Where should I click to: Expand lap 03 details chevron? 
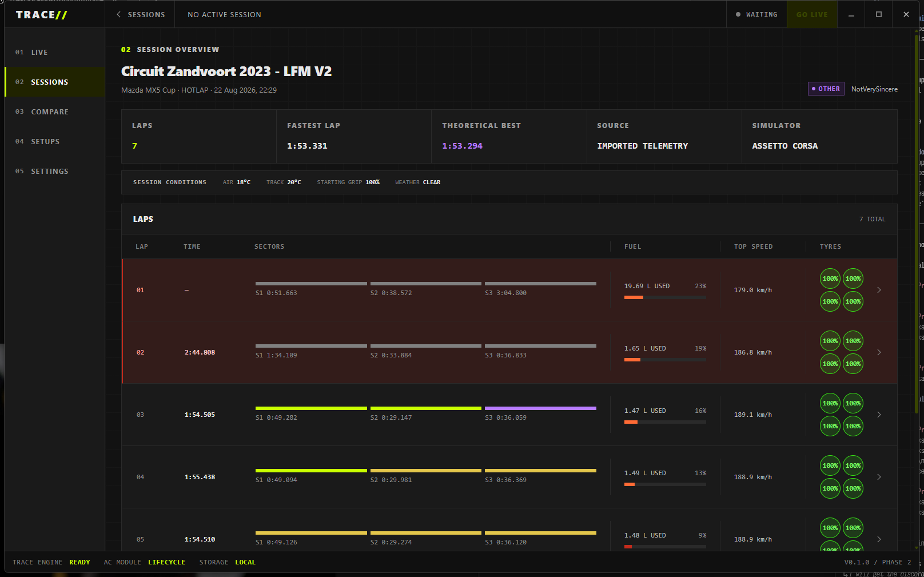click(879, 415)
